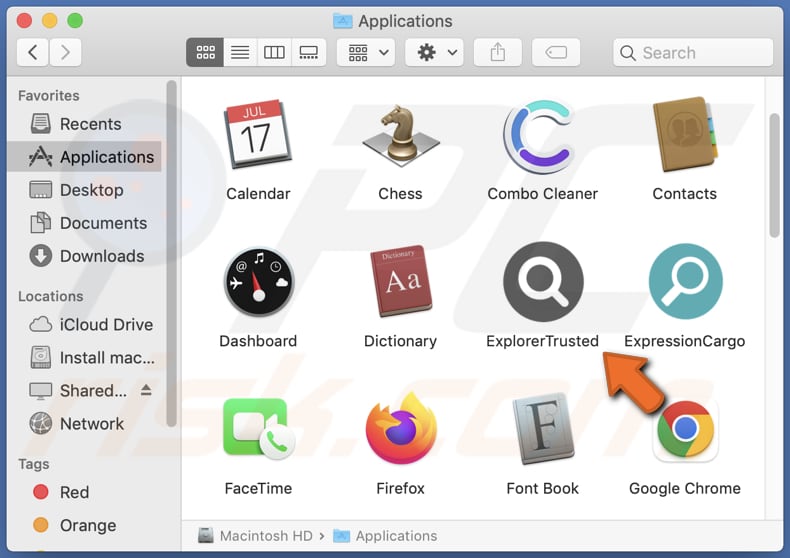
Task: Switch to list view
Action: (x=240, y=52)
